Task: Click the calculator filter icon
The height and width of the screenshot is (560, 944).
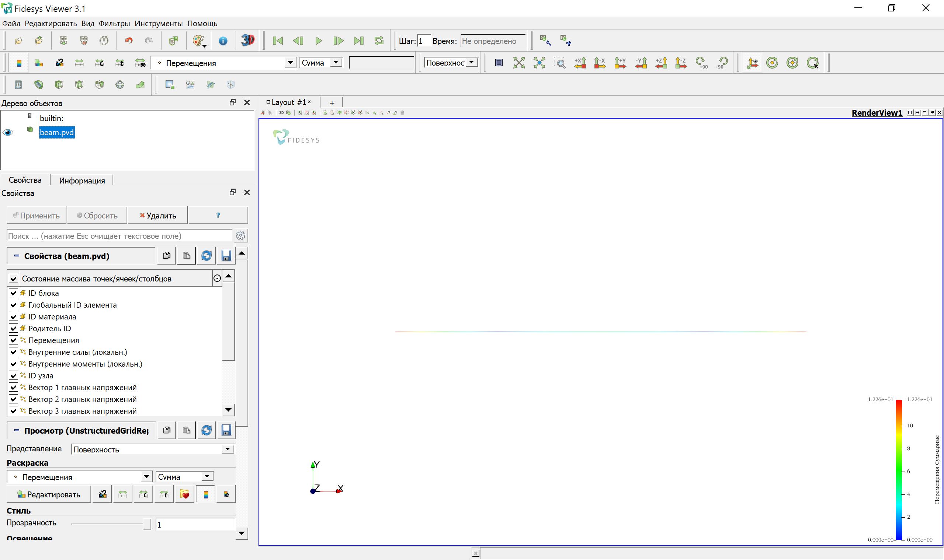Action: click(18, 85)
